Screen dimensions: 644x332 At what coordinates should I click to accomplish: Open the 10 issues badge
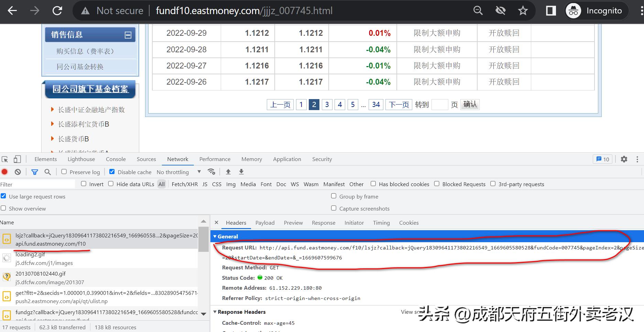coord(602,159)
